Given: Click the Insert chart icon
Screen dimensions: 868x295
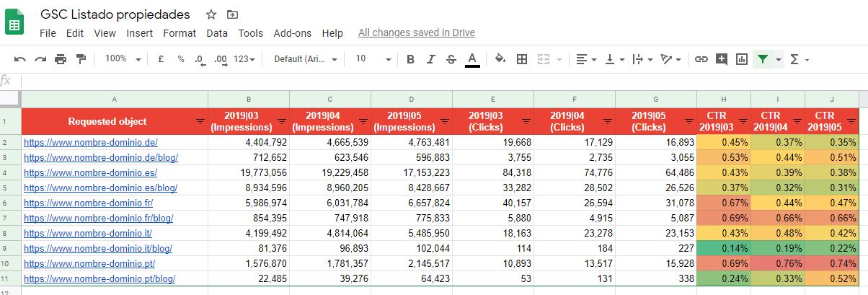Looking at the screenshot, I should tap(741, 59).
